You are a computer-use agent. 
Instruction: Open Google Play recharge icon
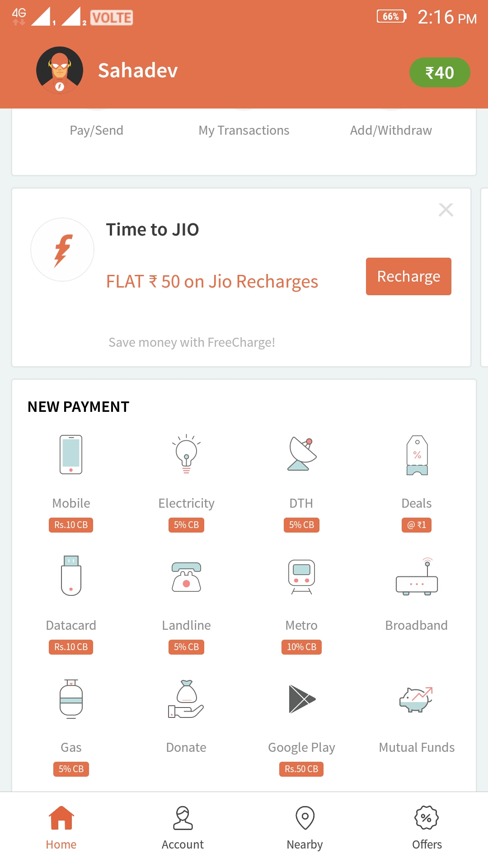pos(301,699)
